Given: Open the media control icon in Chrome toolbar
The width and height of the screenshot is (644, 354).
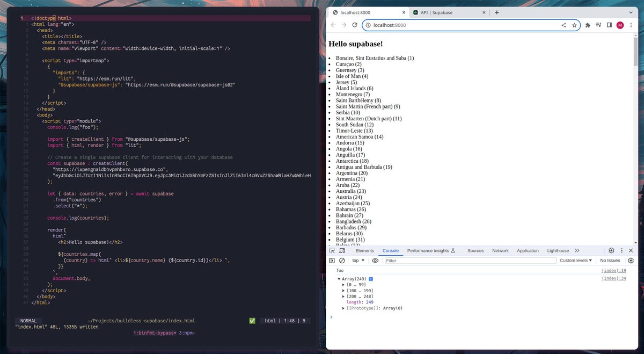Looking at the screenshot, I should click(598, 25).
